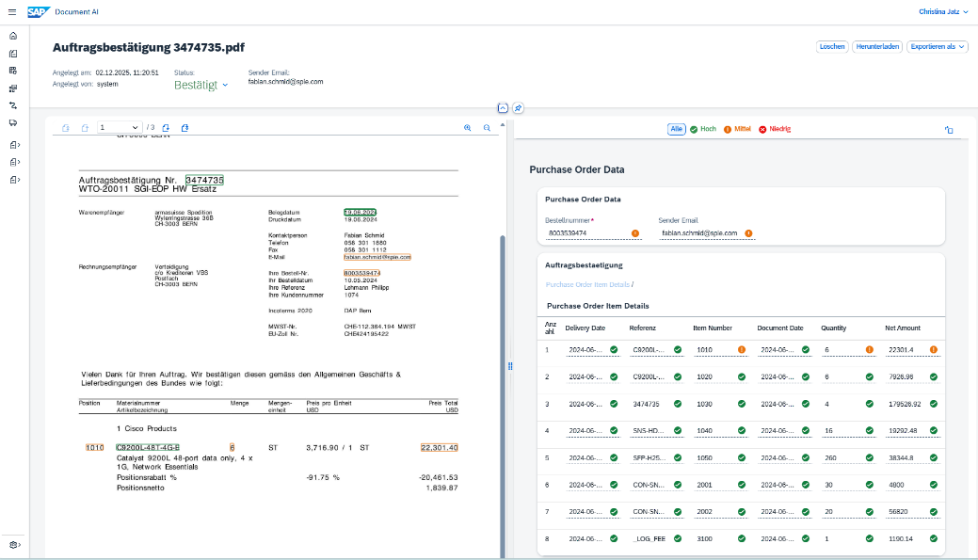978x560 pixels.
Task: Click the Bestellnummer input field
Action: pyautogui.click(x=585, y=232)
